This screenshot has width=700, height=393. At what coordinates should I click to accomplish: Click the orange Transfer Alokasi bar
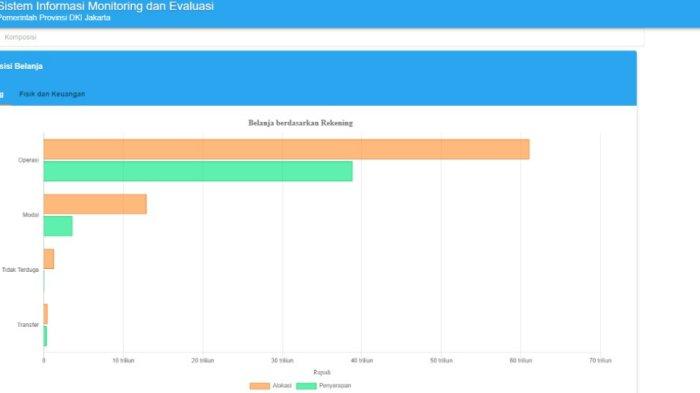(x=46, y=314)
